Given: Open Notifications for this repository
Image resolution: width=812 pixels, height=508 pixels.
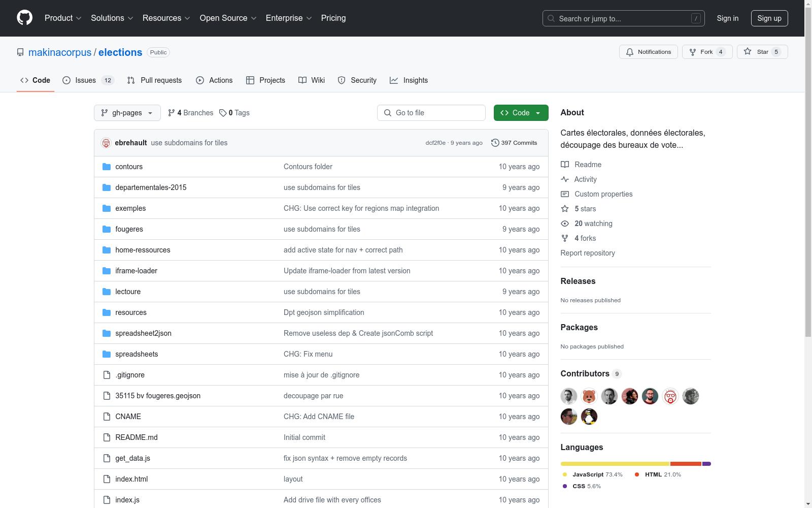Looking at the screenshot, I should [649, 52].
